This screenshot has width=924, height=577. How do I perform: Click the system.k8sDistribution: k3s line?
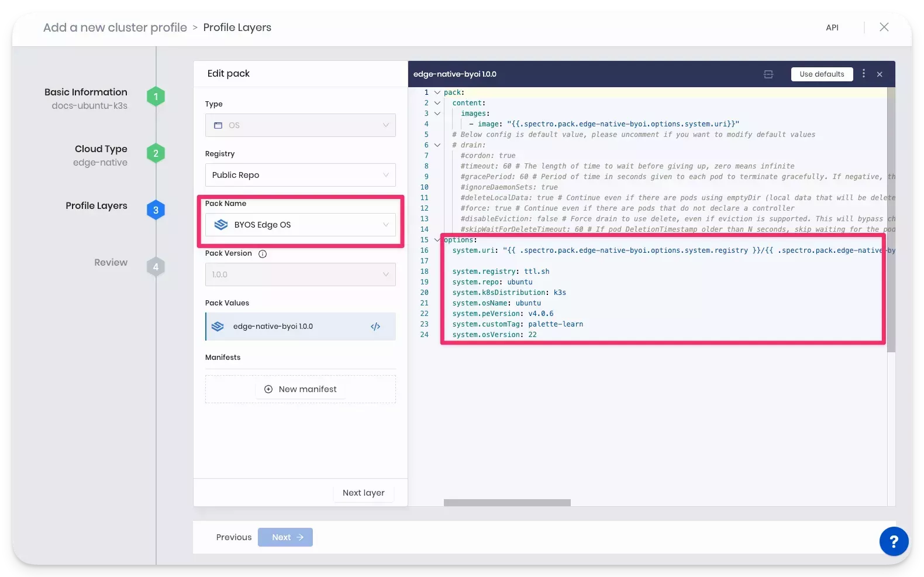[x=509, y=293]
